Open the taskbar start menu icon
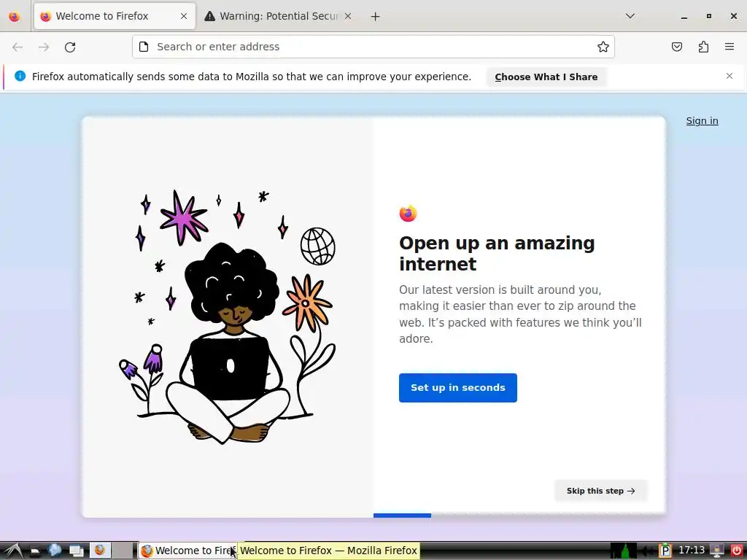Image resolution: width=747 pixels, height=560 pixels. pos(12,551)
